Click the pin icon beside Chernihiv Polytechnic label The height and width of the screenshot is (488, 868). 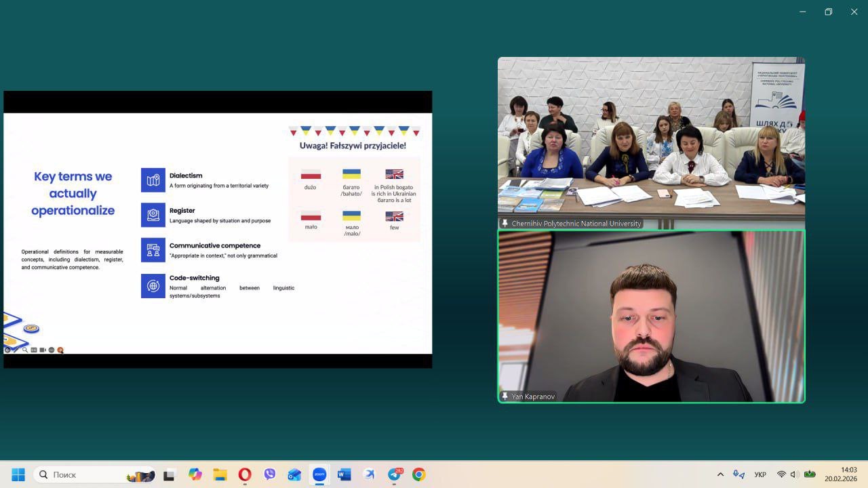[505, 224]
